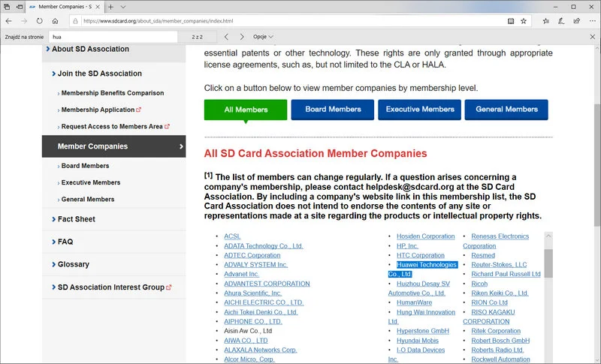Focus the find-on-page search field
601x364 pixels.
point(113,36)
